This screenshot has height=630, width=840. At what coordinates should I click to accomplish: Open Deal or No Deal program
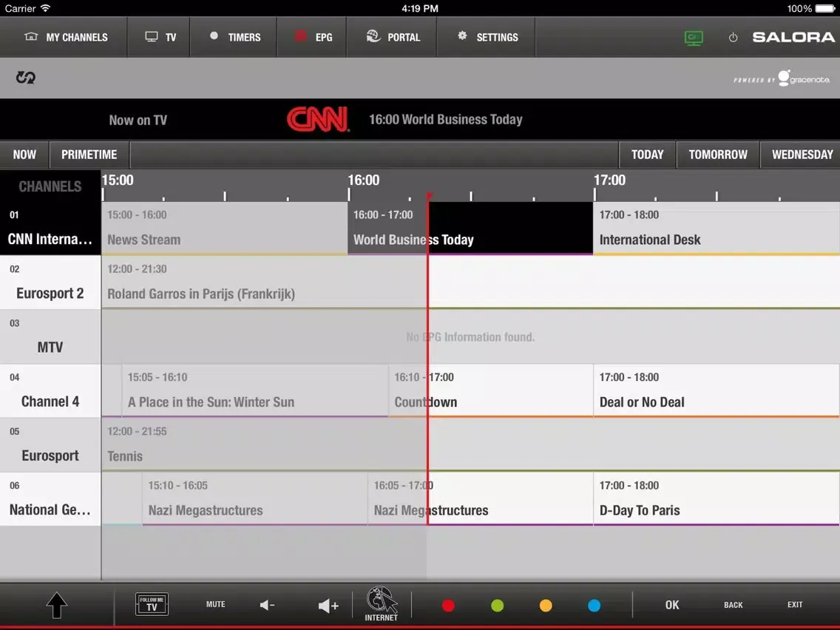[x=717, y=390]
